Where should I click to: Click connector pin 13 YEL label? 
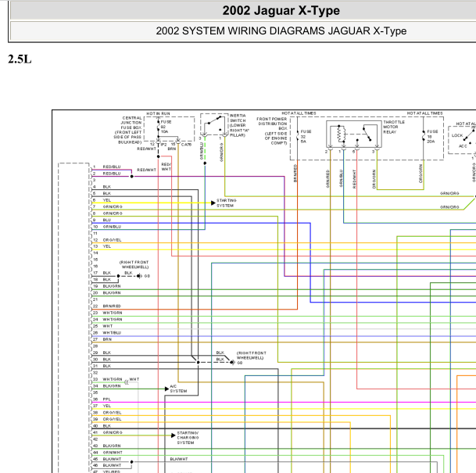pos(107,246)
